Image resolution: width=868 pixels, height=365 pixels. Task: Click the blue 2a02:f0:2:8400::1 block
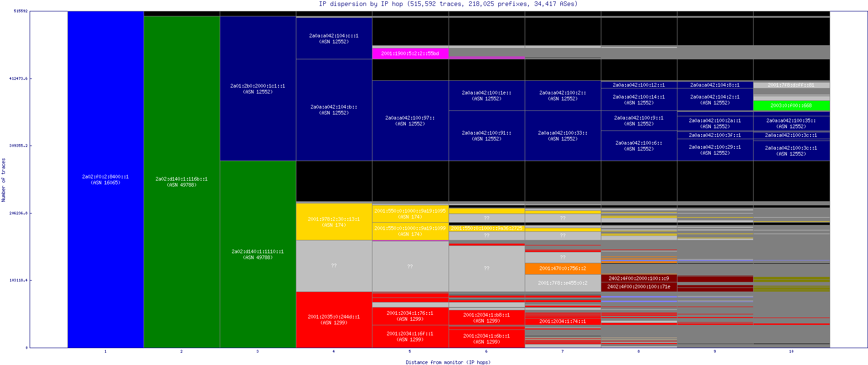click(x=106, y=179)
